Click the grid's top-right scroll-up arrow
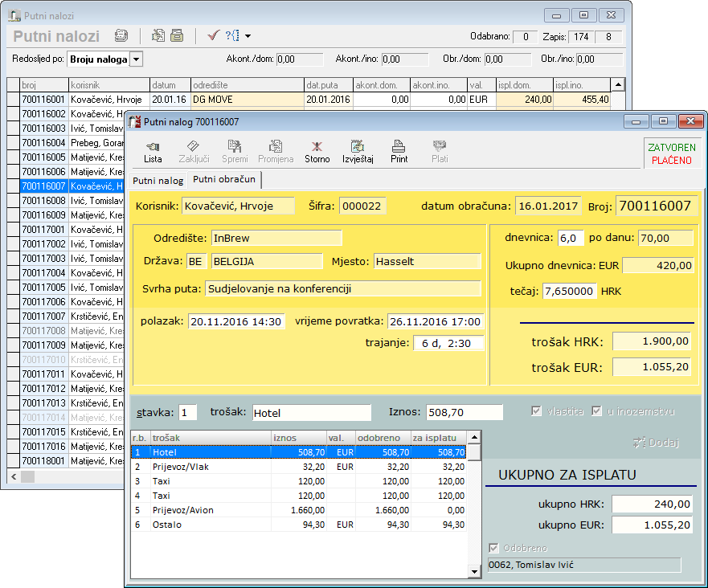The image size is (708, 588). point(617,84)
